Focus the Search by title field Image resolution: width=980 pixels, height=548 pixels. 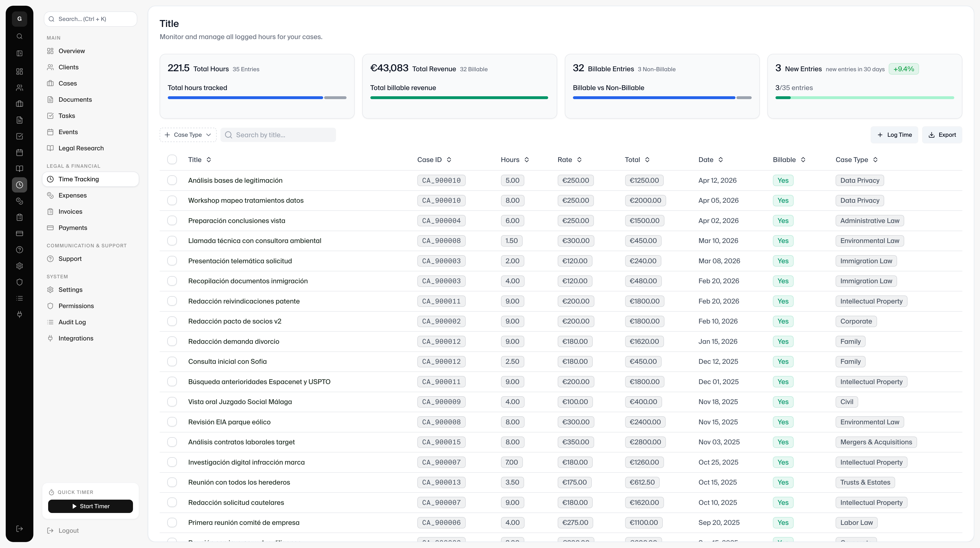278,135
